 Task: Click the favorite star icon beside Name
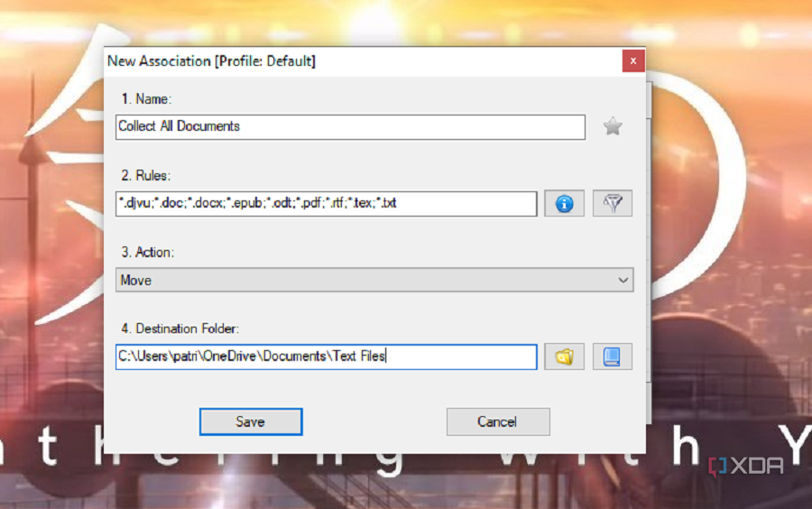click(612, 126)
